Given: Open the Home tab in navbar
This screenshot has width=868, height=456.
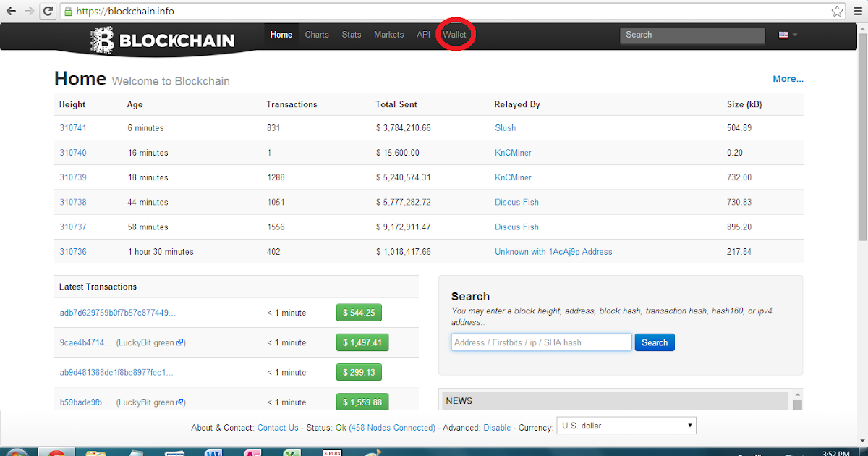Looking at the screenshot, I should point(281,35).
